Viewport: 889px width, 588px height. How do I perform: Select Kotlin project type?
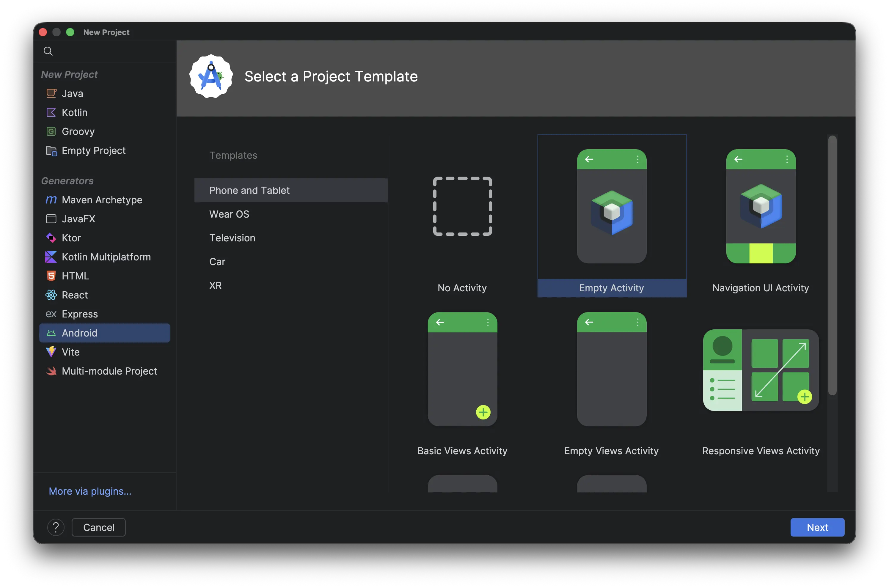(x=105, y=112)
